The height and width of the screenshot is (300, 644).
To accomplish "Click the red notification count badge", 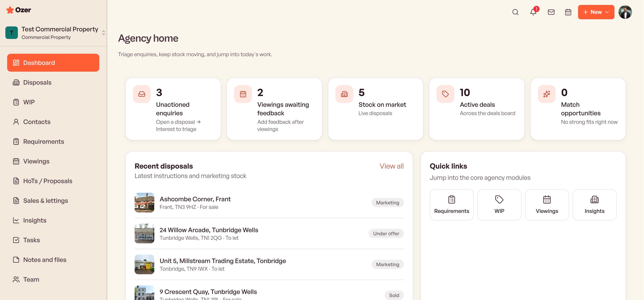I will point(536,9).
